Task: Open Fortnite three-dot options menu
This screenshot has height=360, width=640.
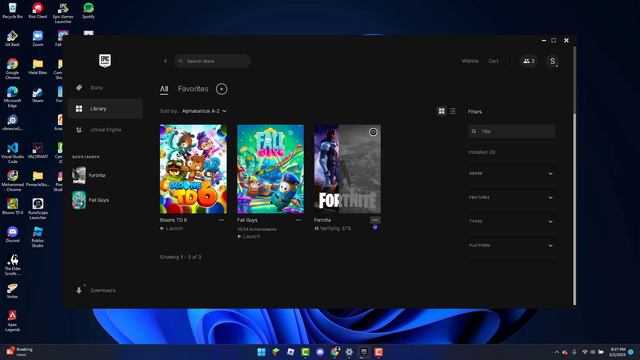Action: [x=375, y=220]
